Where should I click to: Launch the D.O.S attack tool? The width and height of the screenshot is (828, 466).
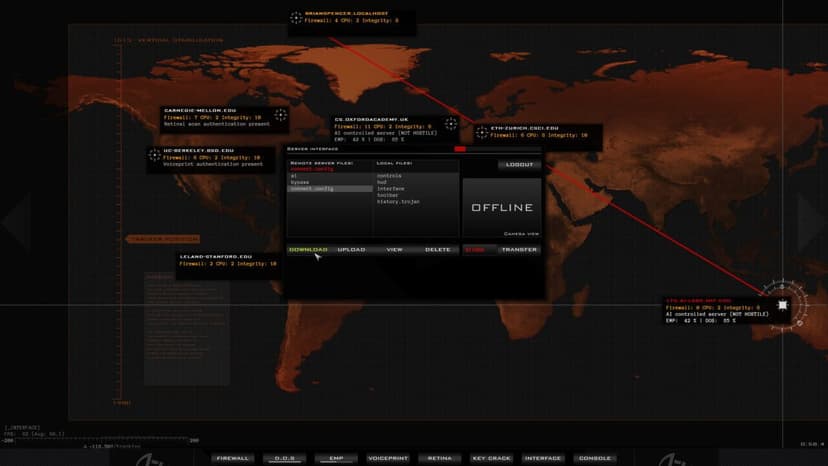[x=285, y=458]
